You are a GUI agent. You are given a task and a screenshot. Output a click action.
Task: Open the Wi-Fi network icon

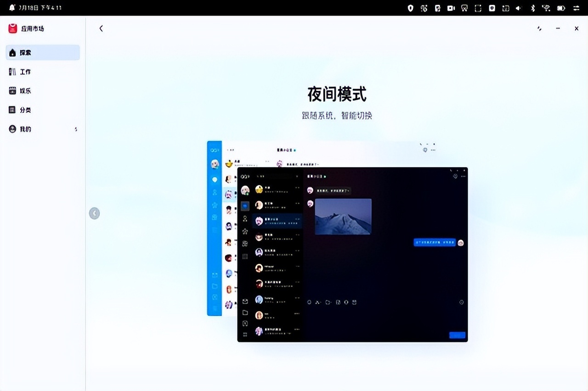pos(546,8)
